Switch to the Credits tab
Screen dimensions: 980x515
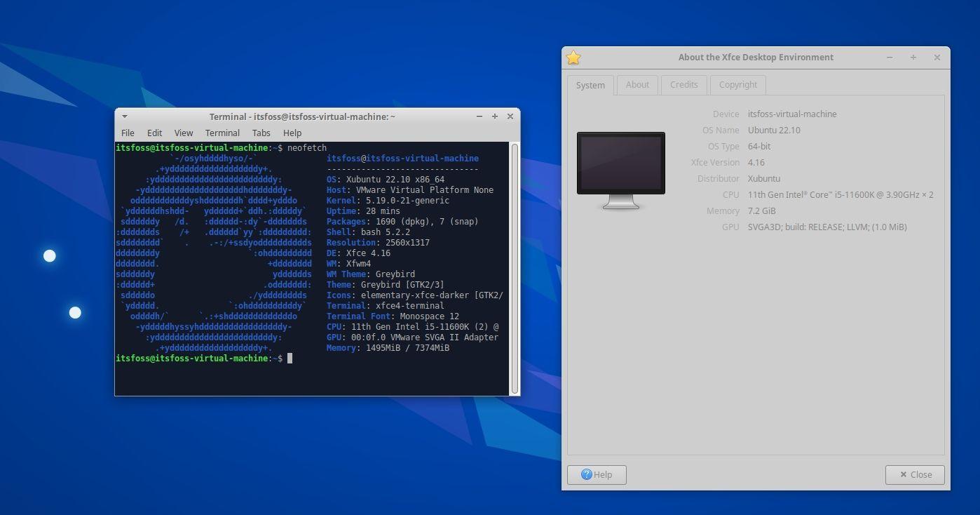683,84
